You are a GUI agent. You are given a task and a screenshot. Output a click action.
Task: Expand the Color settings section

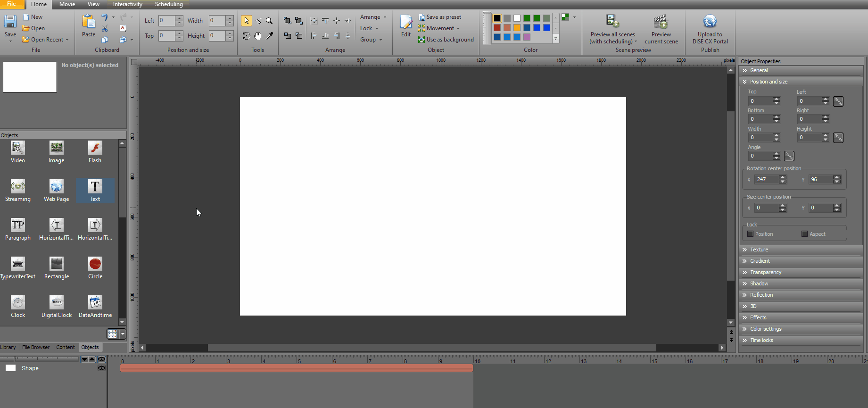pyautogui.click(x=801, y=329)
